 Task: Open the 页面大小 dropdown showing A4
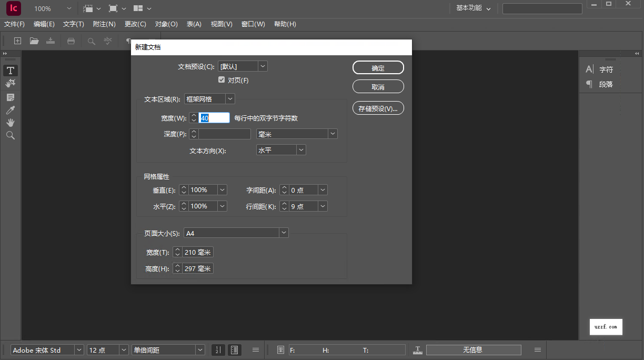pyautogui.click(x=284, y=232)
